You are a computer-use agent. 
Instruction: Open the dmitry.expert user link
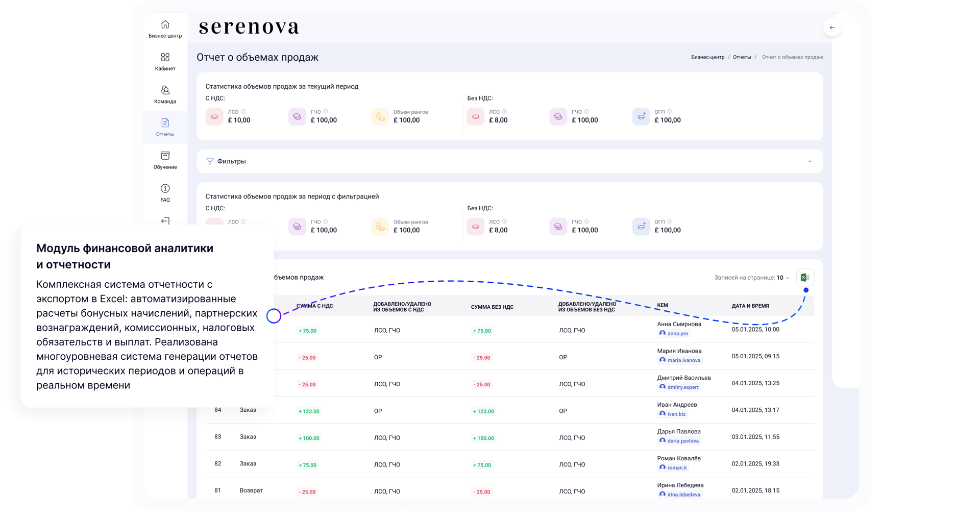(x=679, y=387)
